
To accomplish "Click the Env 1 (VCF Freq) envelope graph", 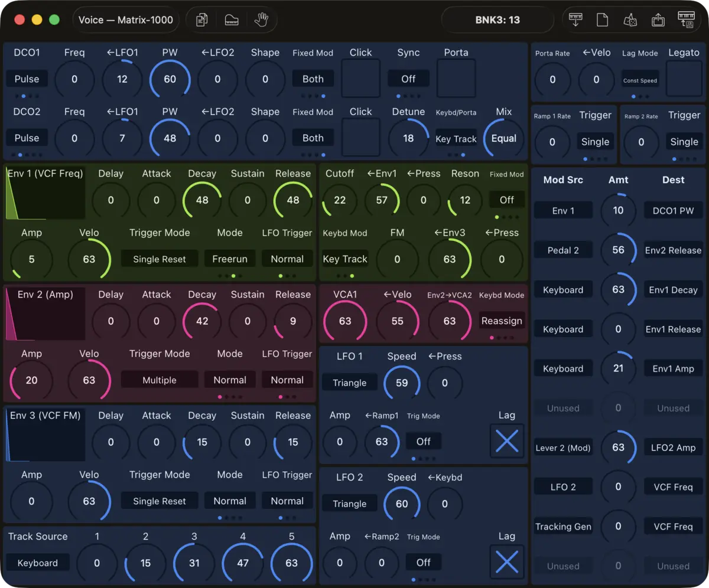I will coord(45,194).
